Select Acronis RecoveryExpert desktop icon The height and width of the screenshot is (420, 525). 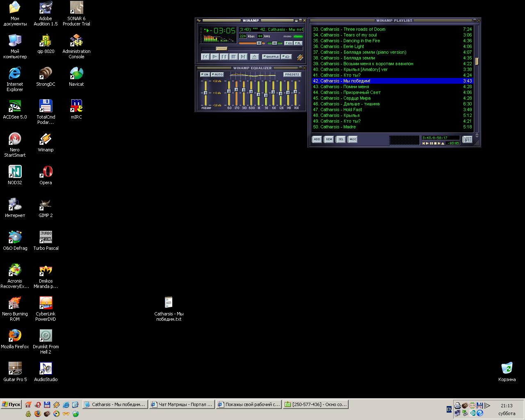[x=15, y=276]
